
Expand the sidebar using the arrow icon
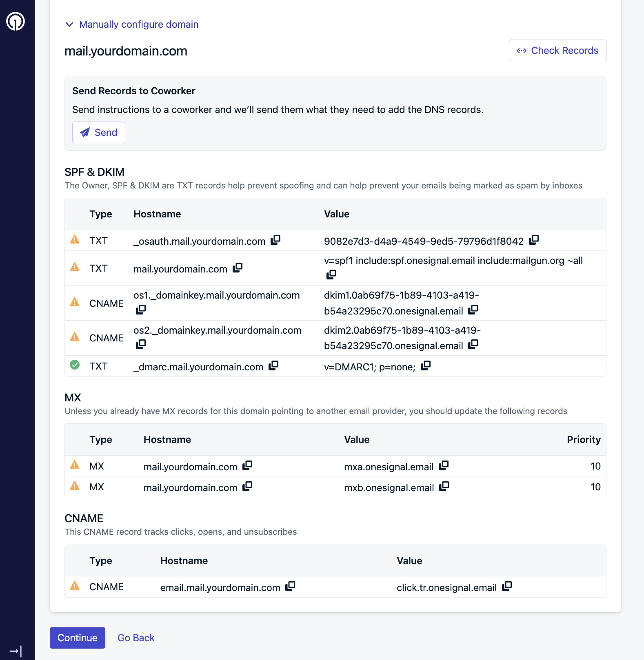point(16,651)
